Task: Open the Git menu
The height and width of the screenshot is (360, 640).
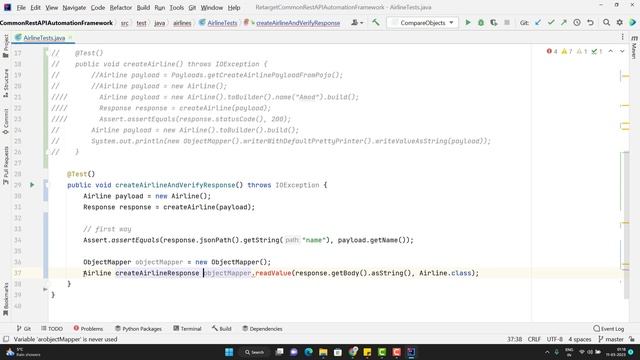Action: coord(192,7)
